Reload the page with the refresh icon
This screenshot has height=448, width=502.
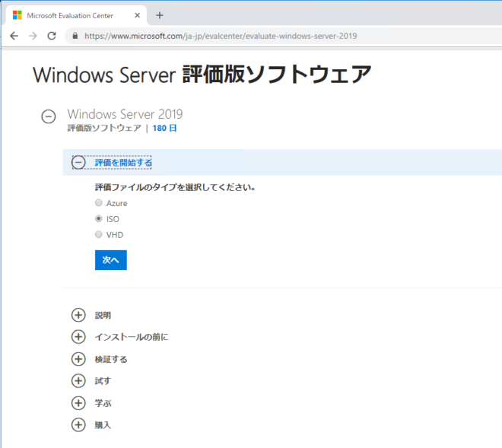(52, 36)
